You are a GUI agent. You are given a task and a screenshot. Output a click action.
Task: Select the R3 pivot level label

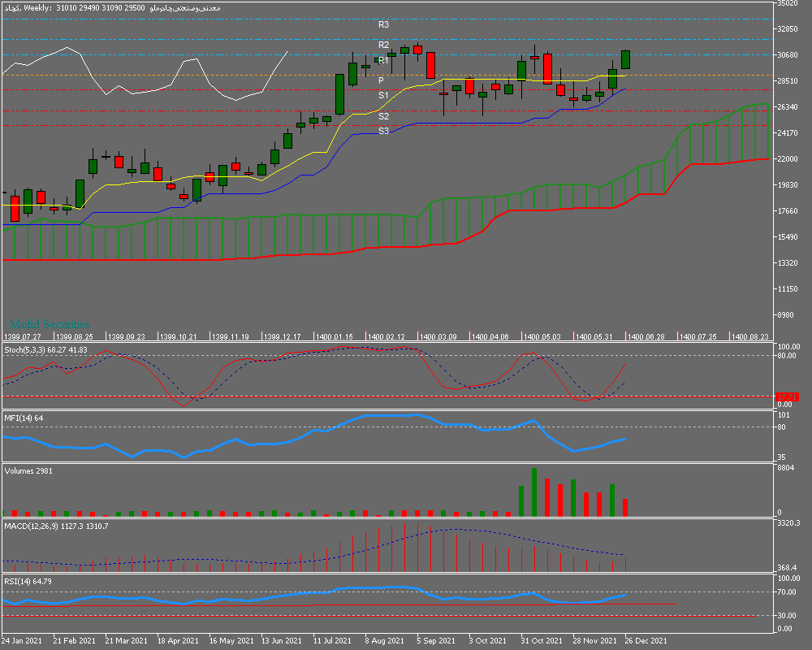(x=383, y=24)
